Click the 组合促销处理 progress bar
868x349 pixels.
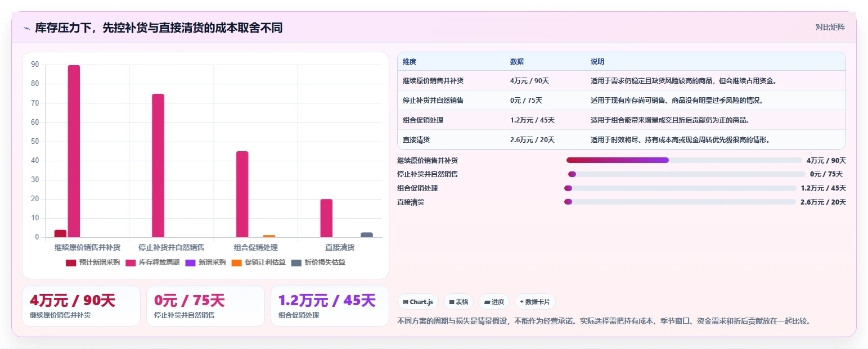point(680,188)
